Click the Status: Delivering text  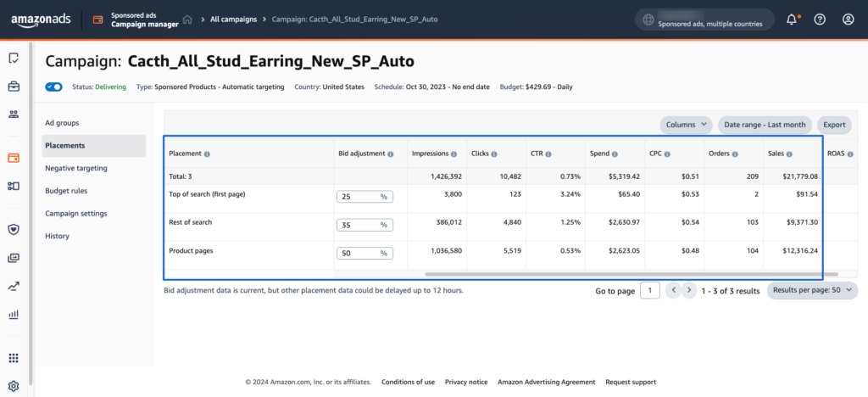point(99,87)
